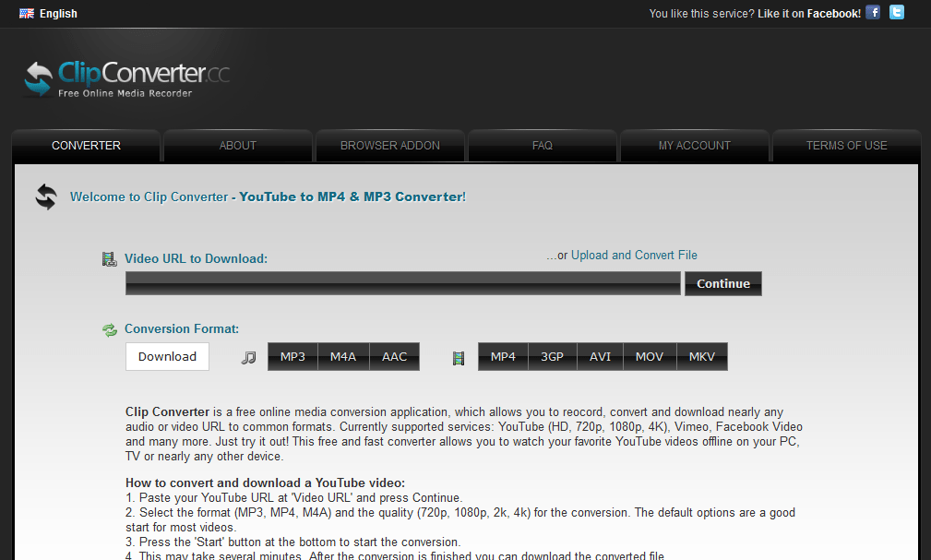Click the Free Online Media Recorder tagline
The width and height of the screenshot is (931, 560).
[125, 93]
